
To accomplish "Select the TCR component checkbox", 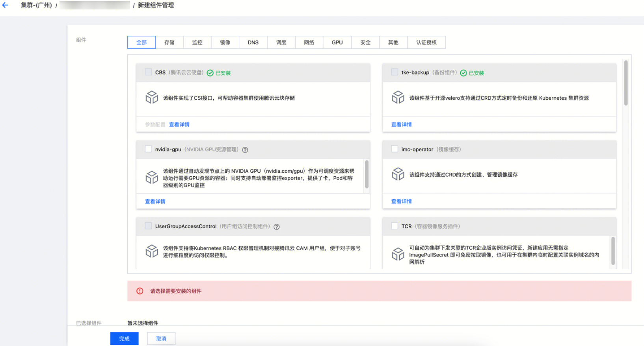I will [x=395, y=226].
